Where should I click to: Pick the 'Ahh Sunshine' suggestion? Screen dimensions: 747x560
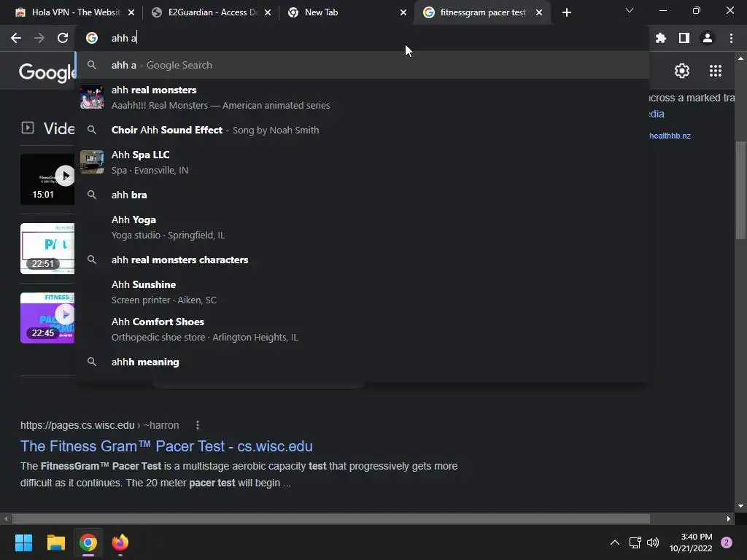click(x=363, y=292)
